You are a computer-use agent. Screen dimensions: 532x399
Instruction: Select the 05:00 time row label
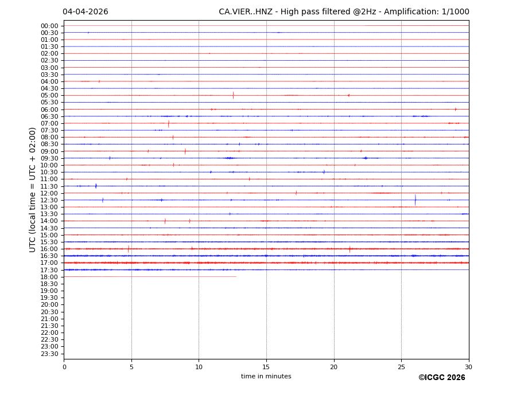click(49, 96)
